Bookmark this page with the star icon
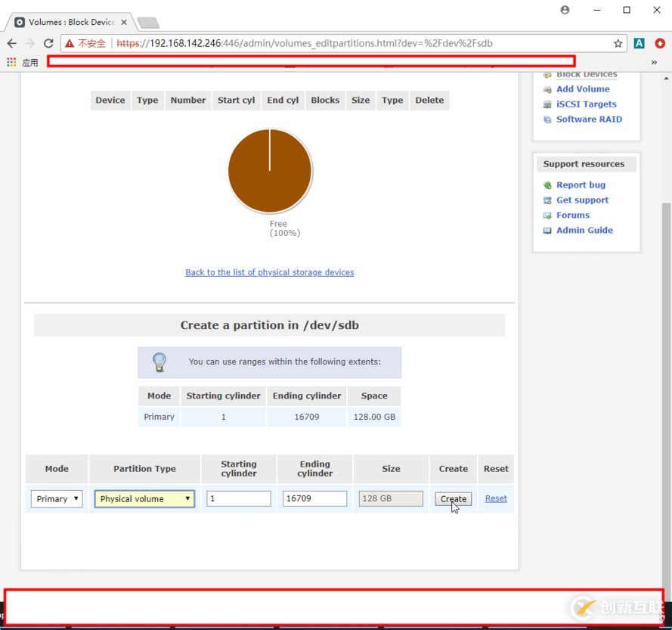Image resolution: width=672 pixels, height=630 pixels. click(x=618, y=43)
